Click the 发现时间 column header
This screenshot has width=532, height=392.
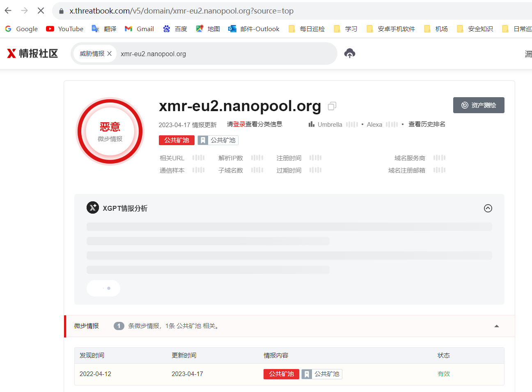point(92,355)
